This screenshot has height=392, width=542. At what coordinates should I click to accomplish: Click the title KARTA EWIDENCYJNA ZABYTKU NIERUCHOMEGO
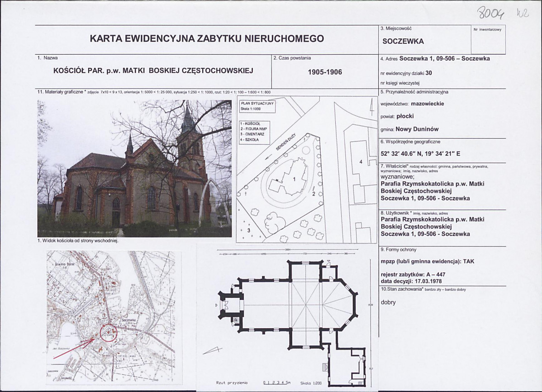(207, 38)
